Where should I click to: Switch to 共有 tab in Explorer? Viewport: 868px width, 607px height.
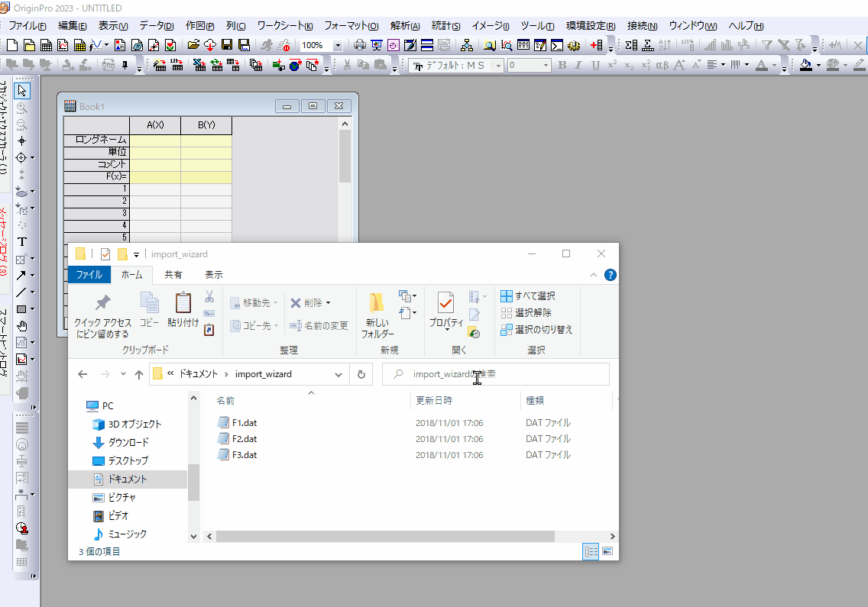pos(173,275)
